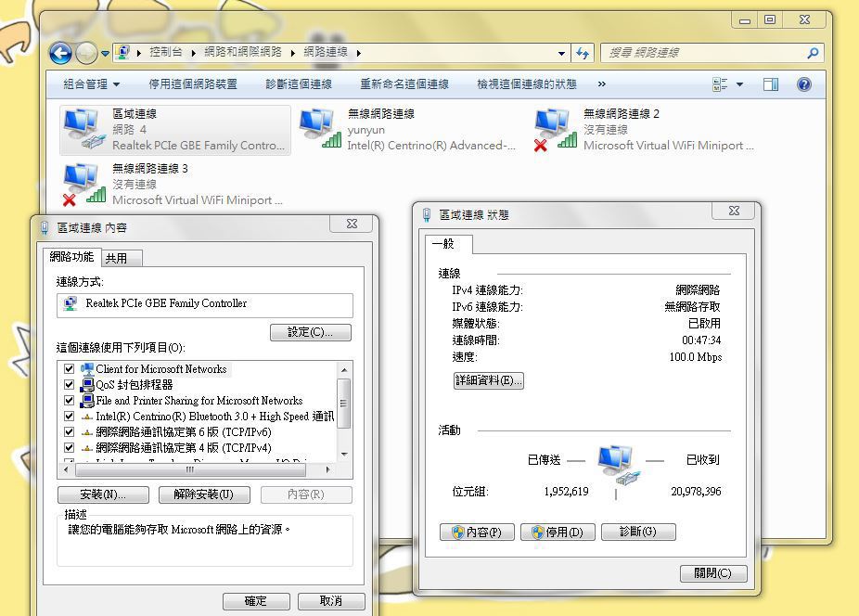Open recent pages dropdown beside the forward arrow

click(x=105, y=54)
